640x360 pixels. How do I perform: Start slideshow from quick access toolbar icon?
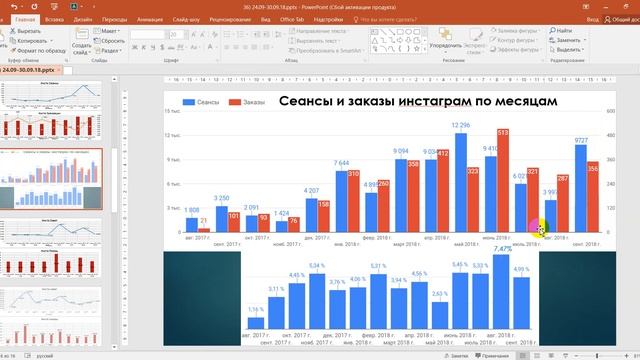54,7
